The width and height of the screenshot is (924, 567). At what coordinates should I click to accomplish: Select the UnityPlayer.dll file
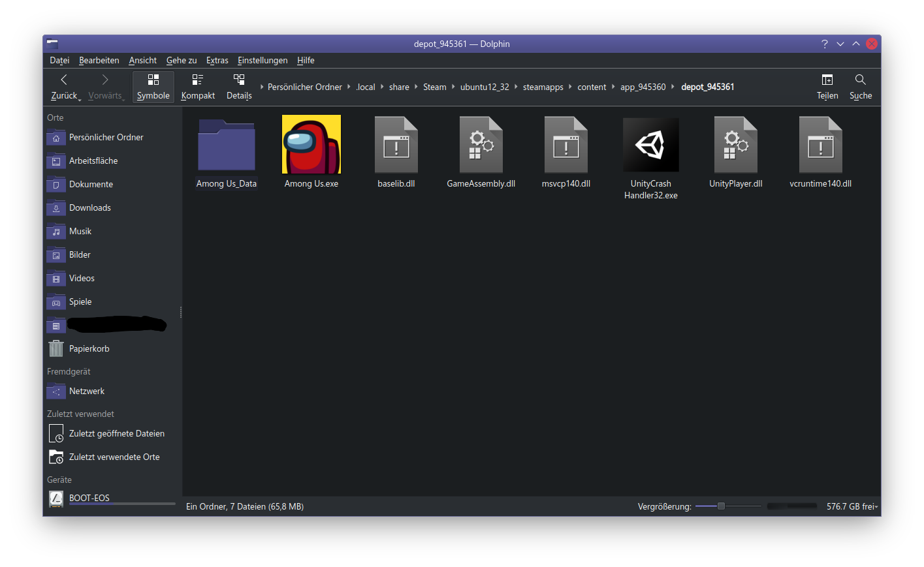pyautogui.click(x=736, y=153)
